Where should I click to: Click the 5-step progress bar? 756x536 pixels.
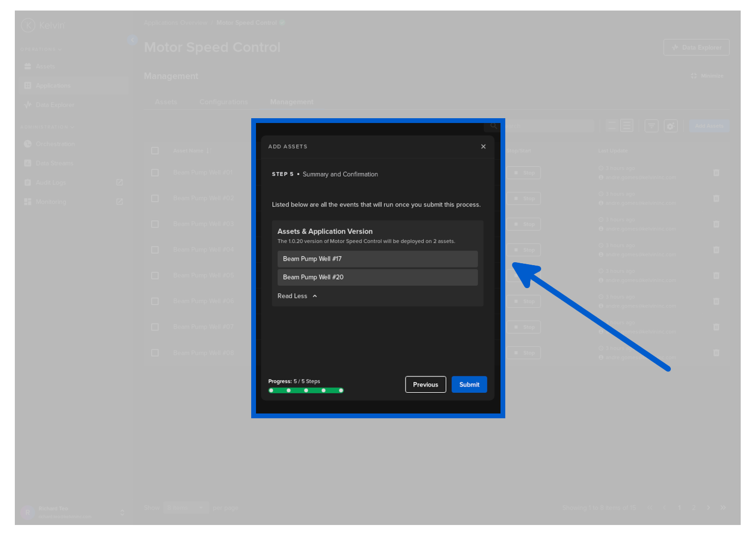click(306, 391)
